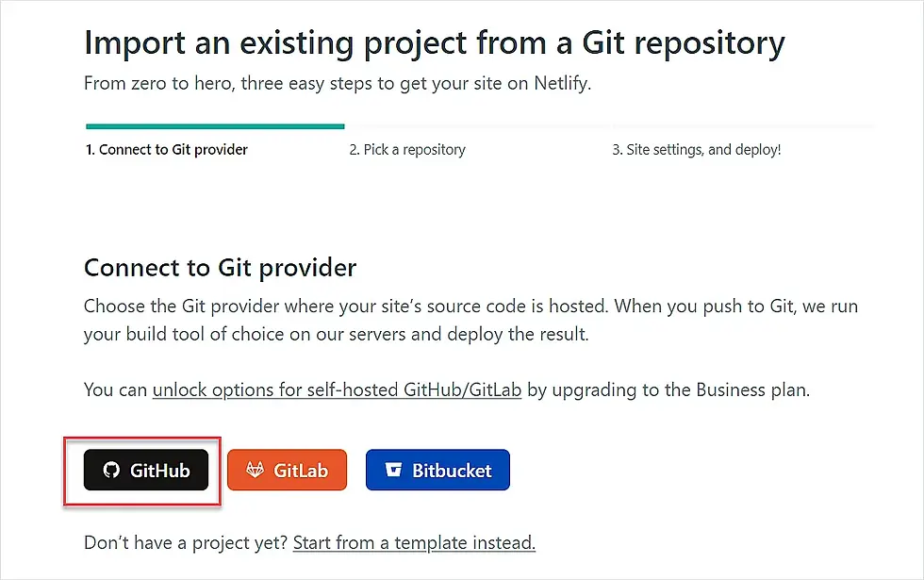
Task: Connect using the black GitHub button label
Action: [159, 471]
